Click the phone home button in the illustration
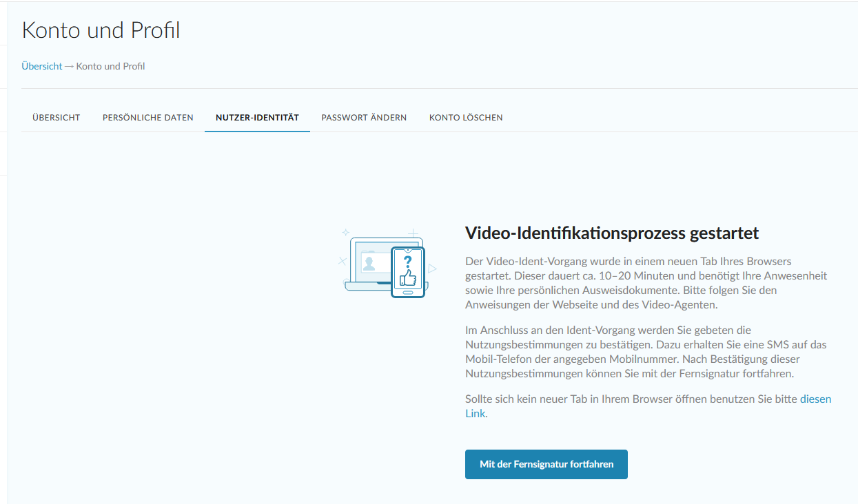This screenshot has height=504, width=858. (x=408, y=293)
